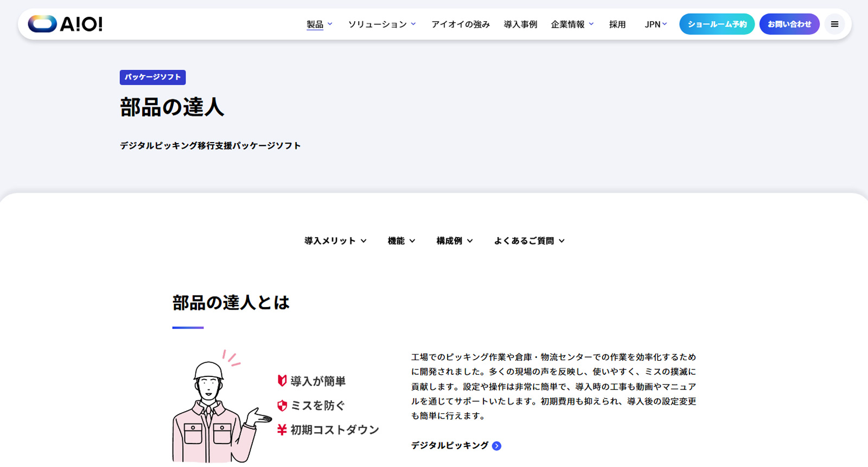Image resolution: width=868 pixels, height=467 pixels.
Task: Click blue arrow circle beside デジタルピッキング
Action: coord(496,446)
